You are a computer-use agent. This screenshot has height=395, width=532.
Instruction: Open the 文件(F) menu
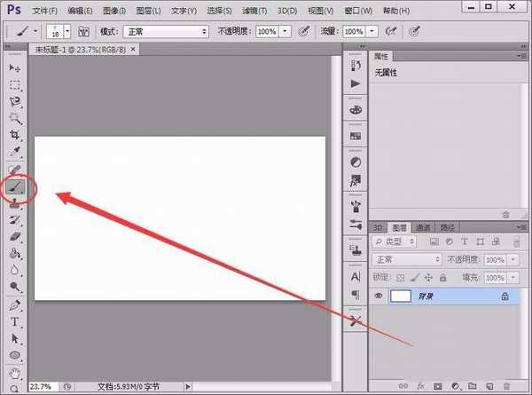[x=44, y=10]
